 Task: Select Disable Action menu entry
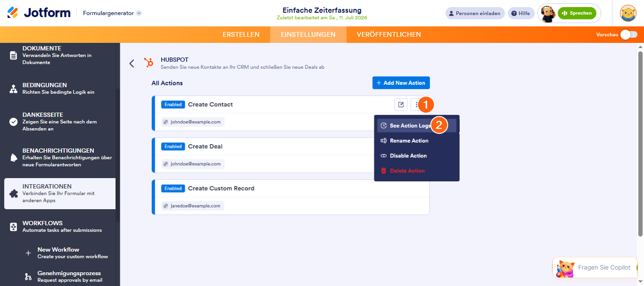coord(417,156)
